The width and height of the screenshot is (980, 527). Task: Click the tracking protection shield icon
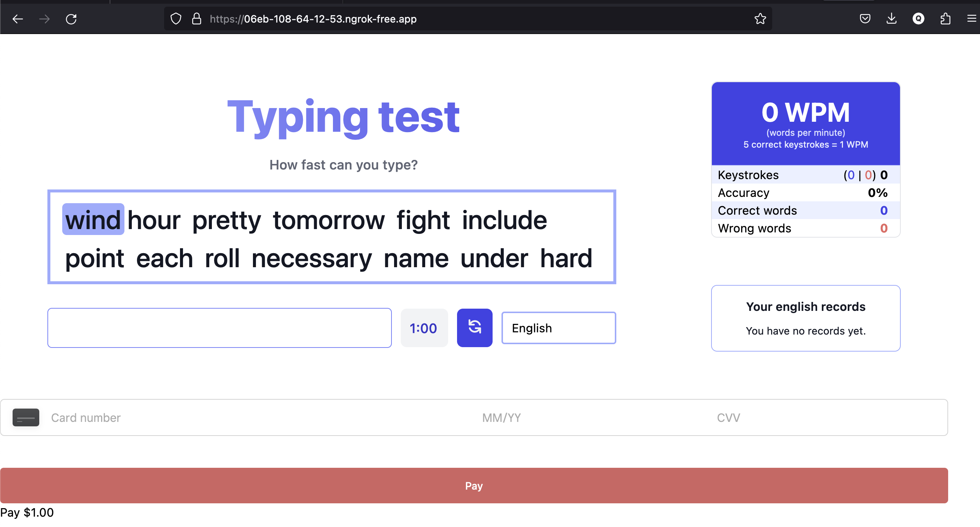(x=176, y=19)
